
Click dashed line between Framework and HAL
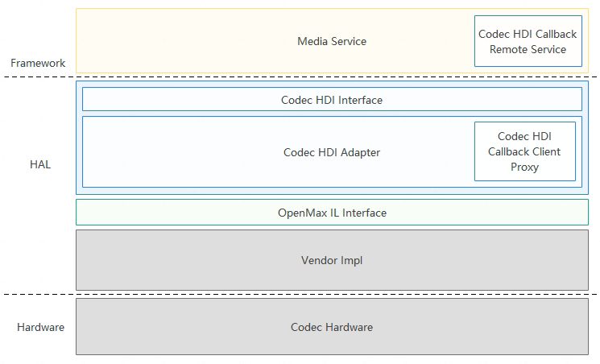[x=300, y=77]
